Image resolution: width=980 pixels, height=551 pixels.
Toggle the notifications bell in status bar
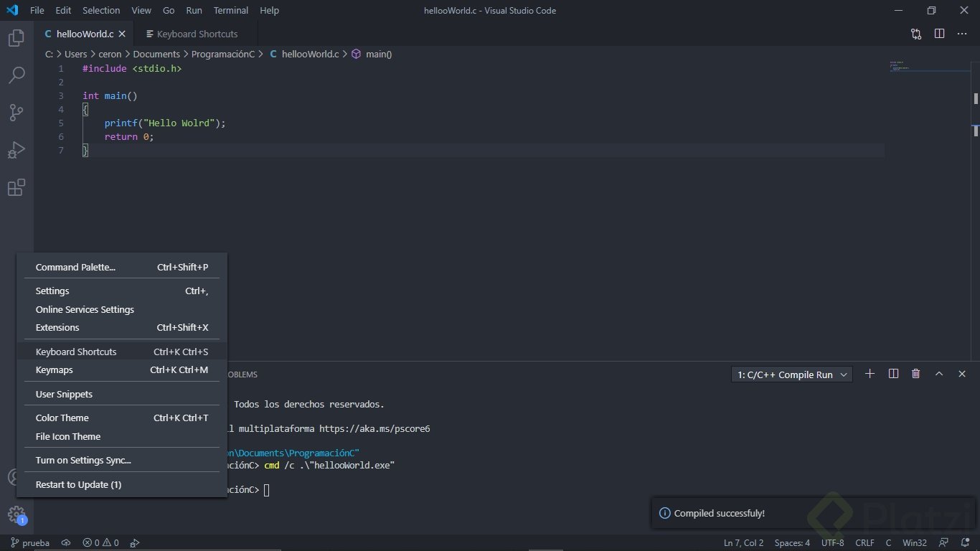click(965, 543)
